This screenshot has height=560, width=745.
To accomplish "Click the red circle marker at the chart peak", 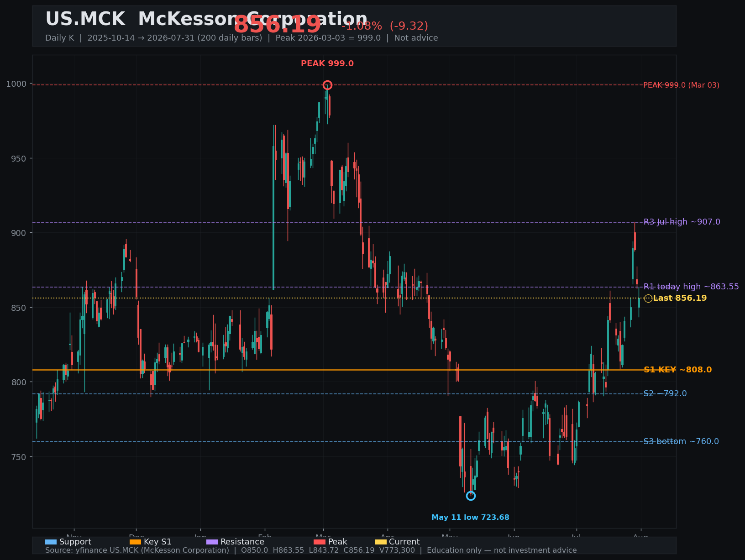I will [327, 85].
